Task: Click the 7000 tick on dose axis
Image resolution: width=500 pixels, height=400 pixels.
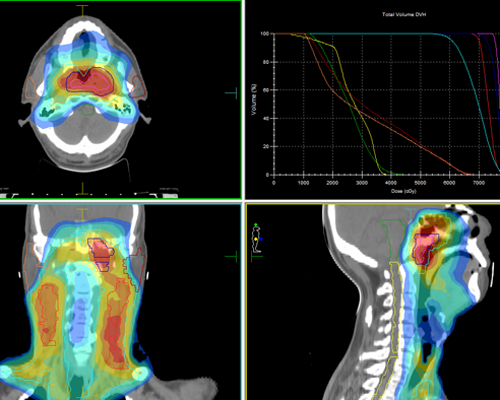Action: click(x=479, y=183)
